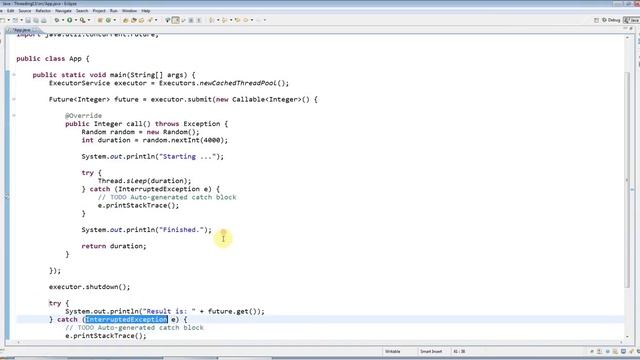Click the Next Annotation icon
The image size is (640, 360).
[x=211, y=20]
